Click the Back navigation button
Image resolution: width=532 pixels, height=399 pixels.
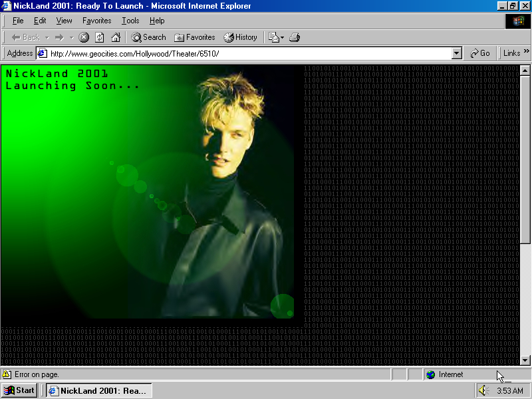coord(25,37)
